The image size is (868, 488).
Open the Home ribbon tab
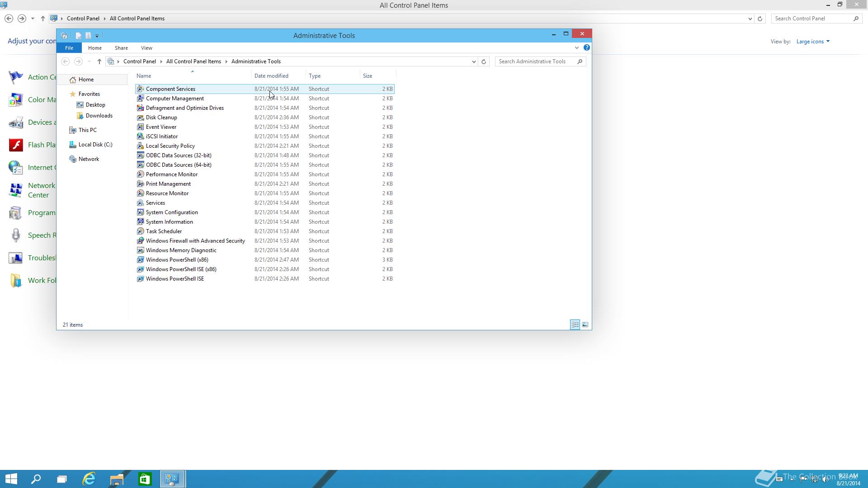pos(94,48)
